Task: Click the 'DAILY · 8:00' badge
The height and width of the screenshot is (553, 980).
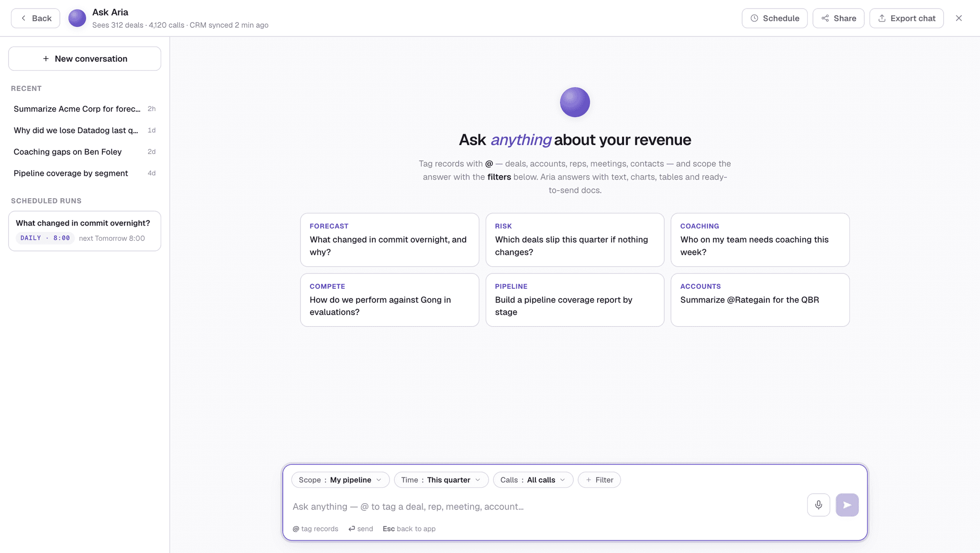Action: [x=45, y=238]
